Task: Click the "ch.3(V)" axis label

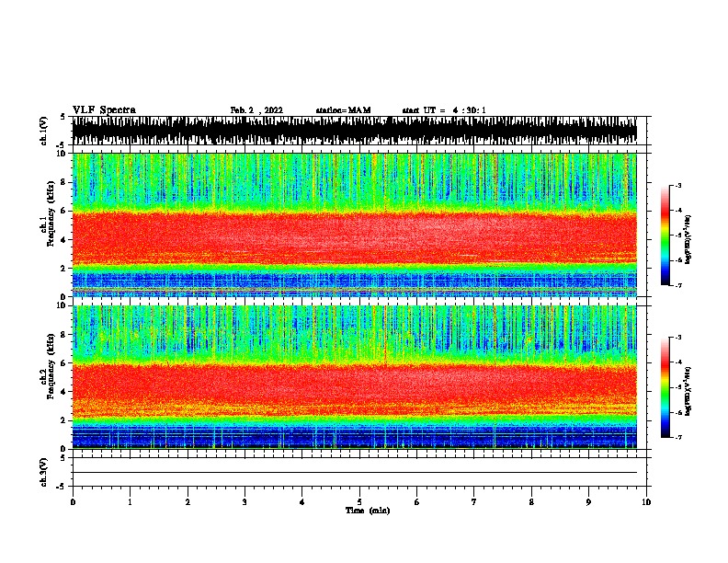Action: coord(44,472)
